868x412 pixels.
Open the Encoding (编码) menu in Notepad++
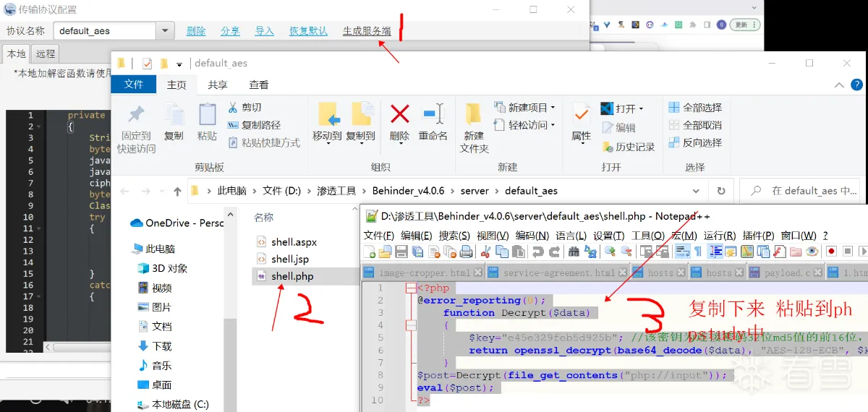(532, 236)
